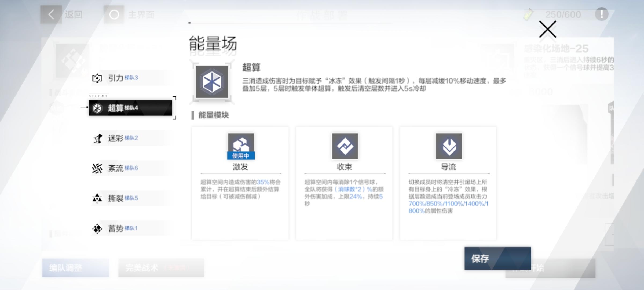Screen dimensions: 644x290
Task: Click the 梯队4 label beside 超算
Action: [131, 108]
